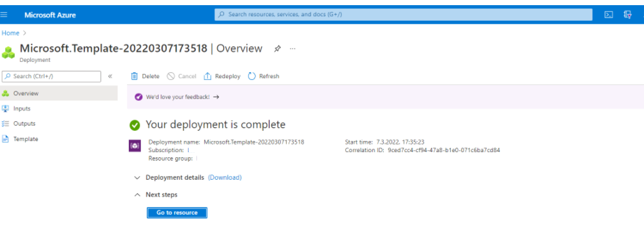This screenshot has width=644, height=243.
Task: Pin the deployment to dashboard
Action: pyautogui.click(x=277, y=48)
